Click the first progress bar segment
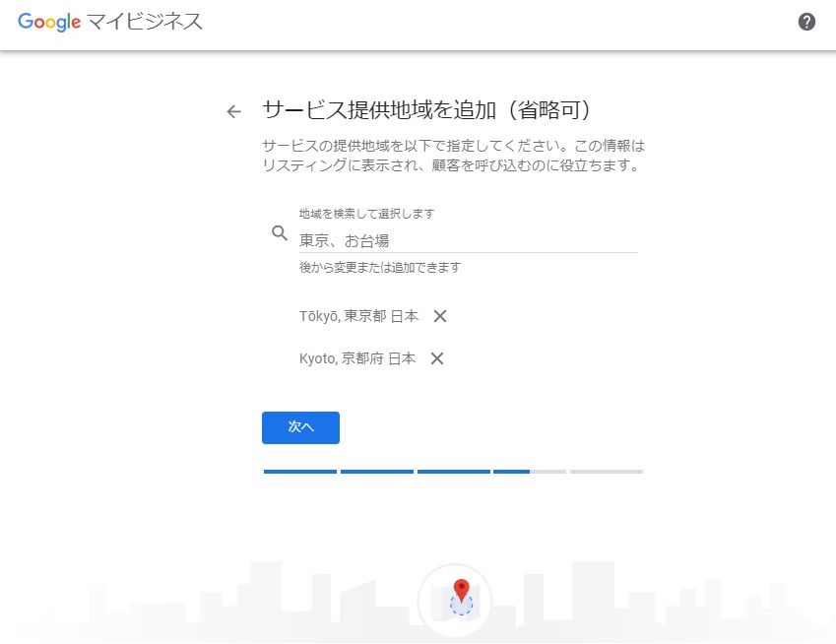This screenshot has width=836, height=644. pyautogui.click(x=299, y=472)
